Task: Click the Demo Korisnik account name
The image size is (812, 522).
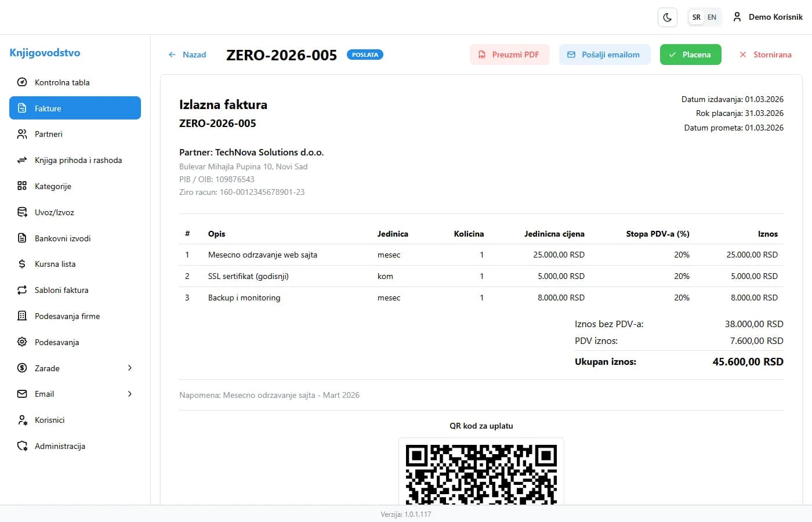Action: pos(775,17)
